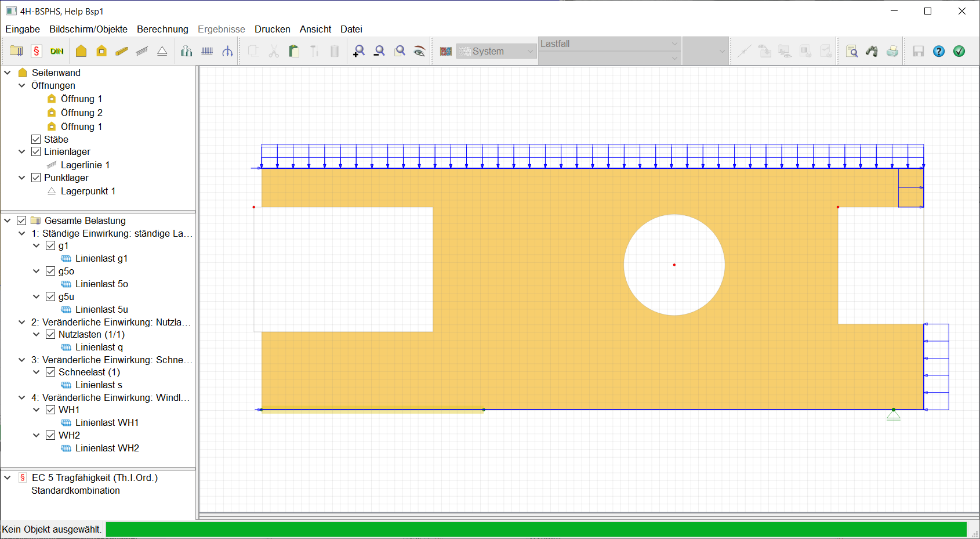The width and height of the screenshot is (980, 539).
Task: Click the binoculars search icon
Action: pyautogui.click(x=872, y=51)
